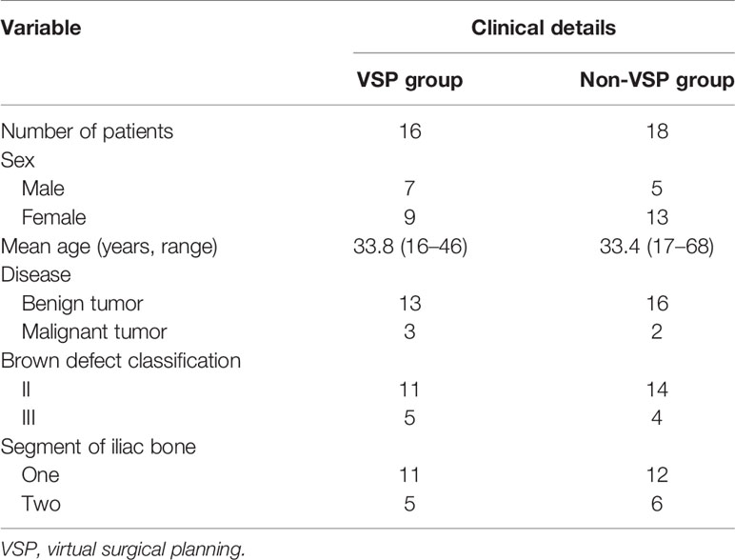Click the Non-VSP value 12 for One segment
The image size is (735, 560).
point(657,475)
